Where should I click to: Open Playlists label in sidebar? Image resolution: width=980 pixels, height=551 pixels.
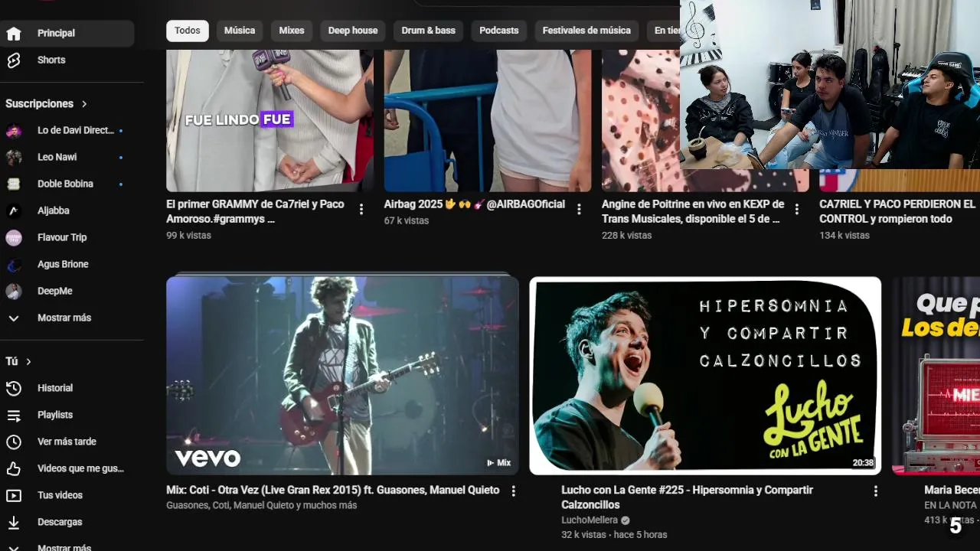click(x=55, y=416)
